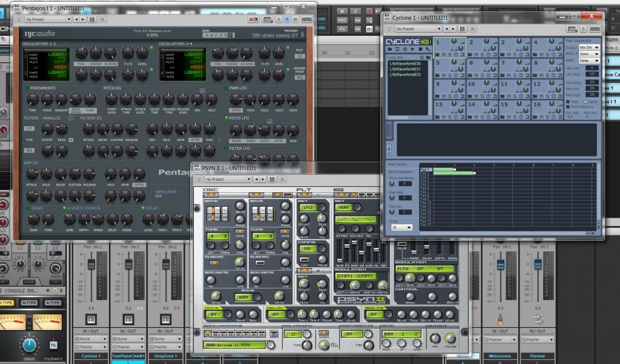Enable the Latch checkbox in Pad Inspector
The image size is (620, 364).
point(585,102)
